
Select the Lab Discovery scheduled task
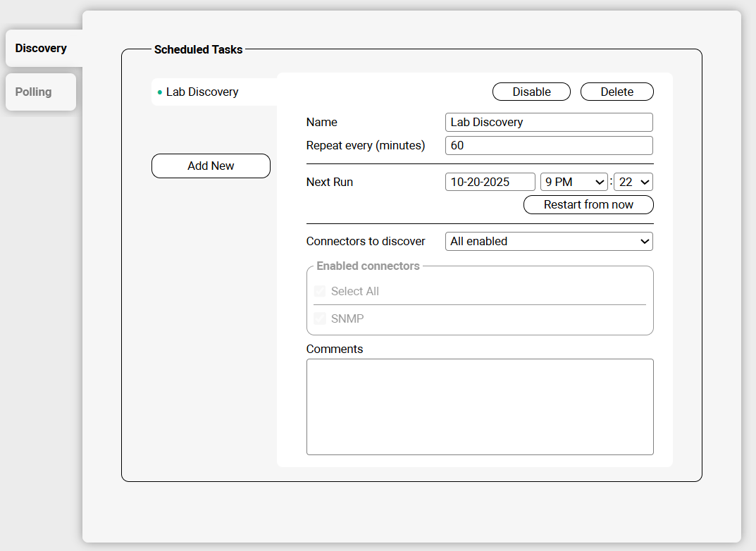point(202,92)
